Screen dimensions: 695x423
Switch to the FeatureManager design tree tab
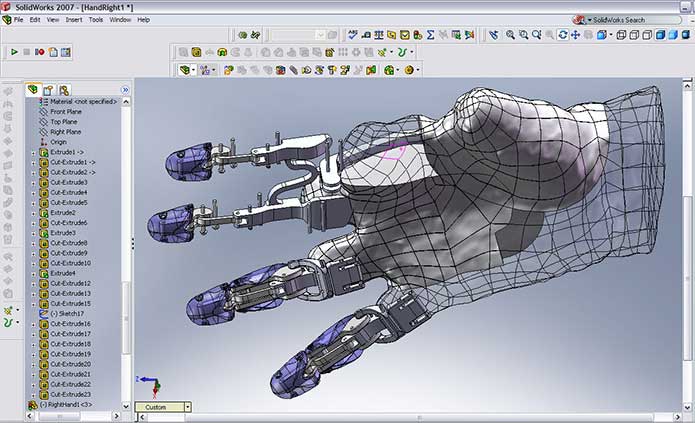pyautogui.click(x=34, y=90)
